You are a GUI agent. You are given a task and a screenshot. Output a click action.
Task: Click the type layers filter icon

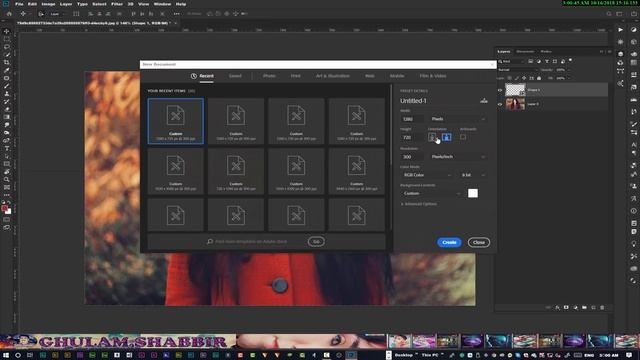click(x=547, y=61)
